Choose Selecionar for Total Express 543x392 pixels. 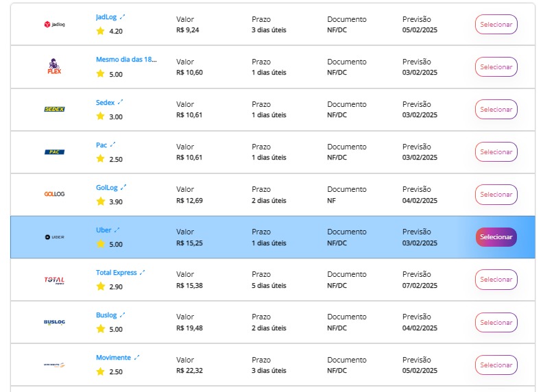[x=496, y=280]
